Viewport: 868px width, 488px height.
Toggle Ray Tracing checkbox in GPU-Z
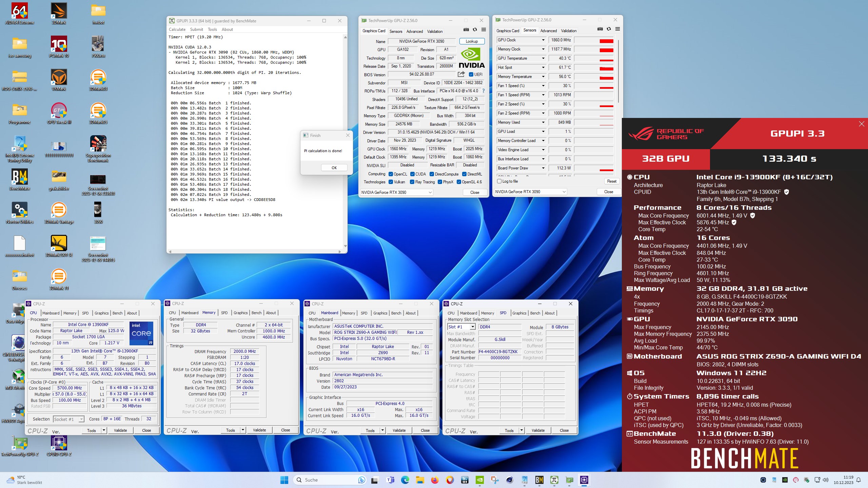tap(412, 182)
